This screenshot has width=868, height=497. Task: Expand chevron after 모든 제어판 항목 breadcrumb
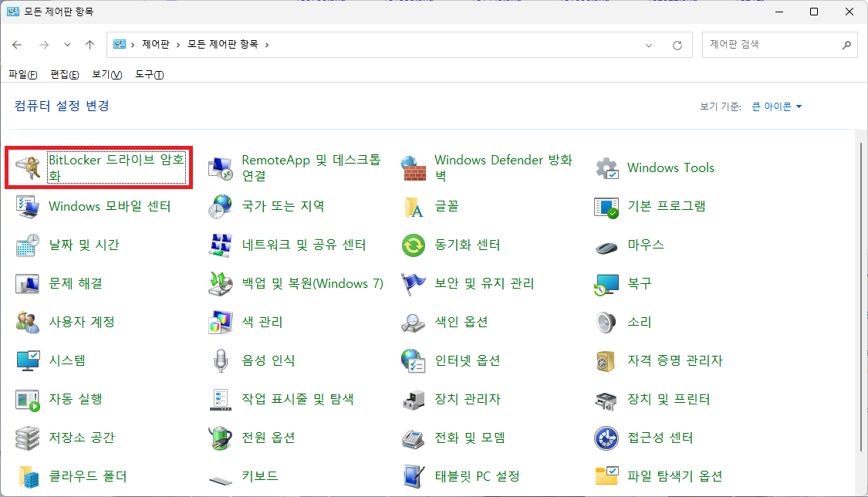point(267,45)
